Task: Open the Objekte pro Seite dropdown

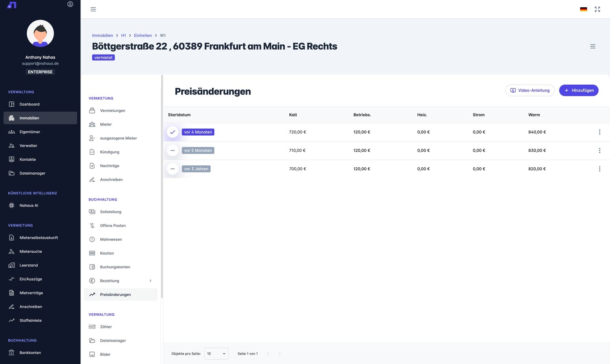Action: pos(216,354)
